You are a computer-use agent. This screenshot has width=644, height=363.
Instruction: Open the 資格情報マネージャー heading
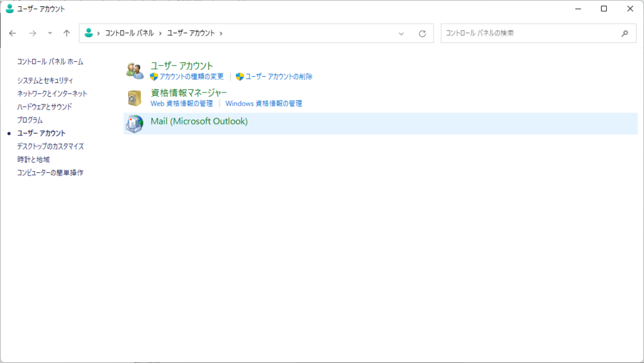tap(189, 92)
